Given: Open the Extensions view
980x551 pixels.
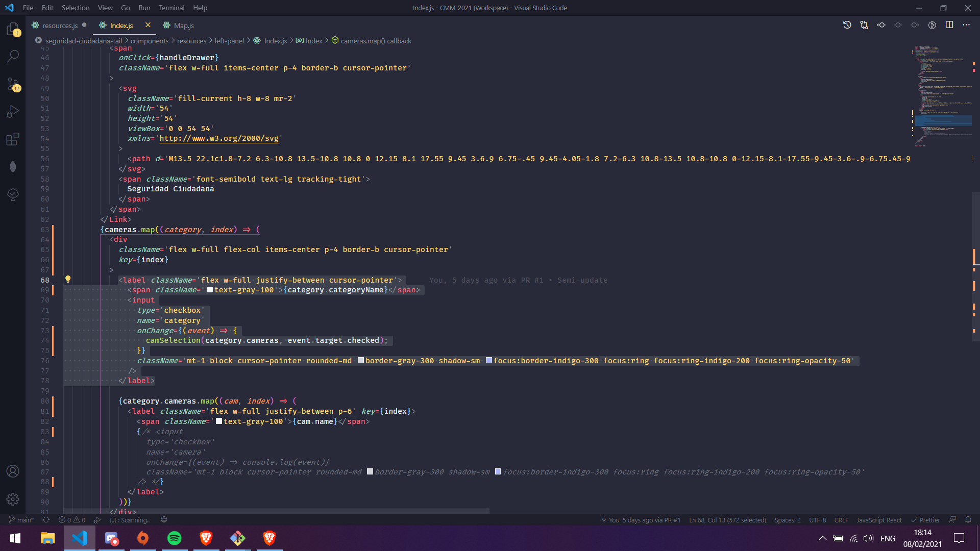Looking at the screenshot, I should [x=13, y=139].
